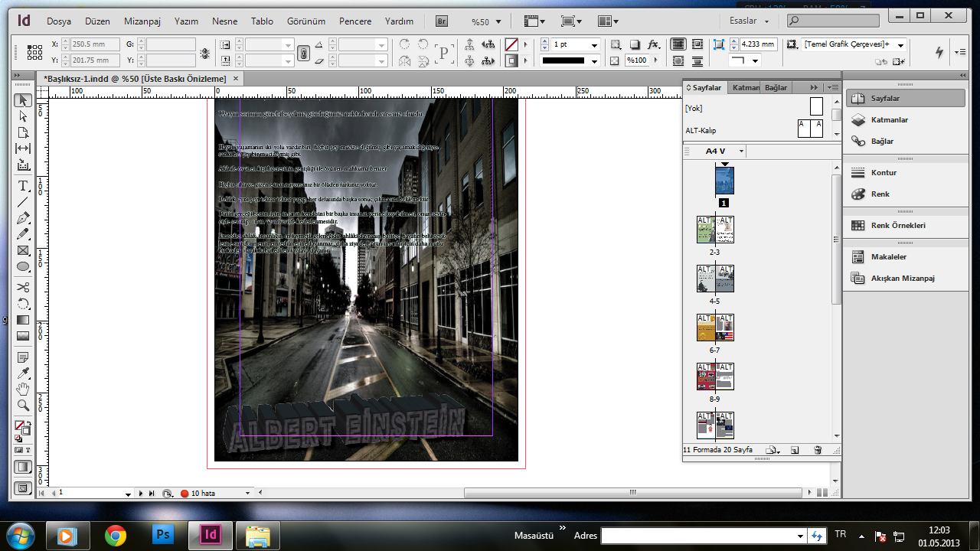Click the create new page icon
This screenshot has height=551, width=980.
[795, 450]
